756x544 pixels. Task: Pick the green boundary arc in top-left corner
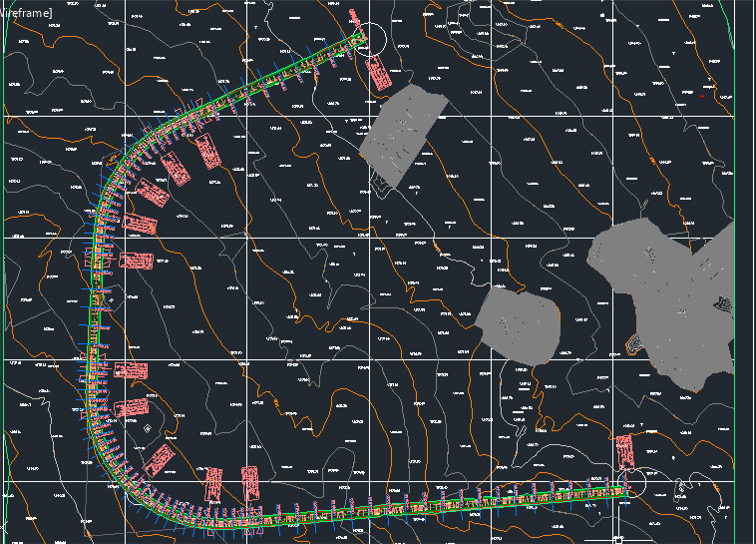click(x=6, y=80)
